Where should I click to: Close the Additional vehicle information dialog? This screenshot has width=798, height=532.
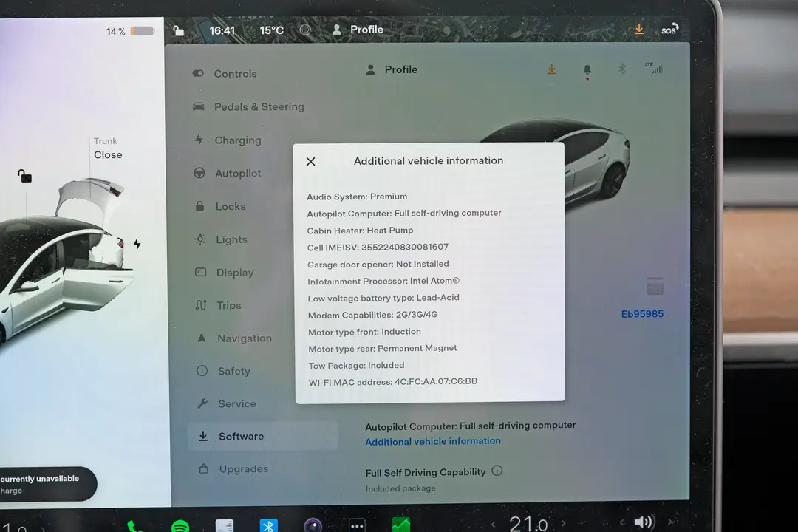[x=310, y=162]
